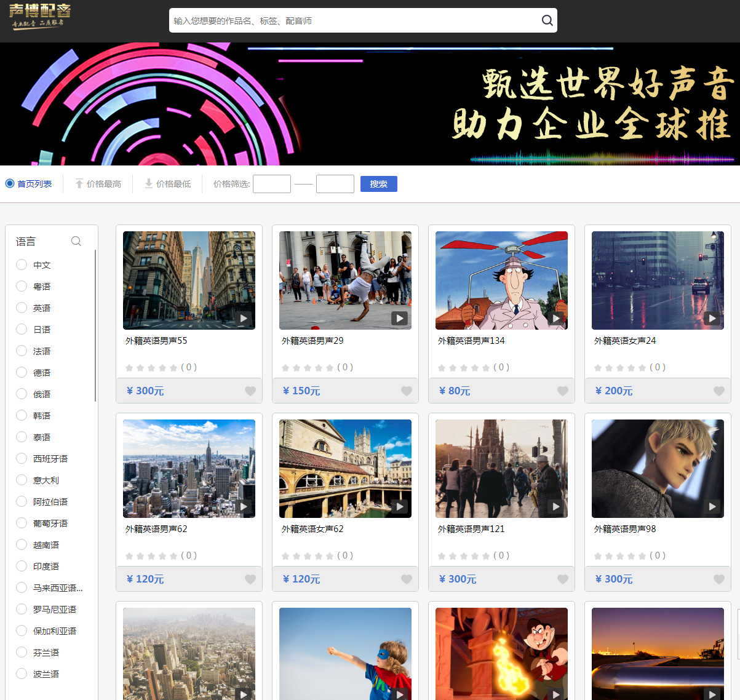
Task: Select the 中文 language option
Action: (22, 264)
